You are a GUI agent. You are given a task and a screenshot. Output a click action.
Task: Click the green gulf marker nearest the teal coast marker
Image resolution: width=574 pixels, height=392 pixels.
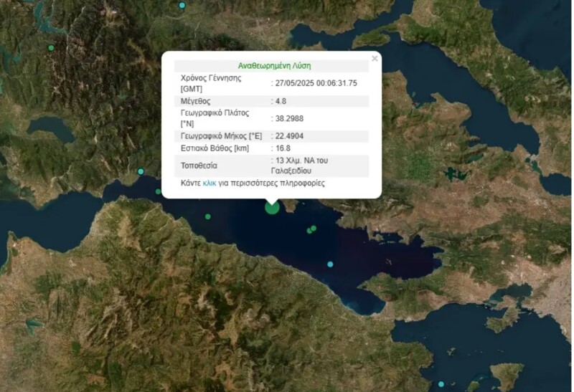(x=159, y=191)
